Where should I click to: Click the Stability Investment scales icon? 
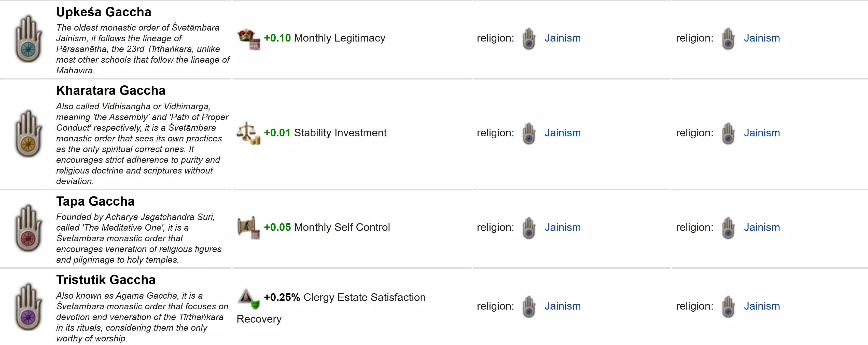click(249, 133)
